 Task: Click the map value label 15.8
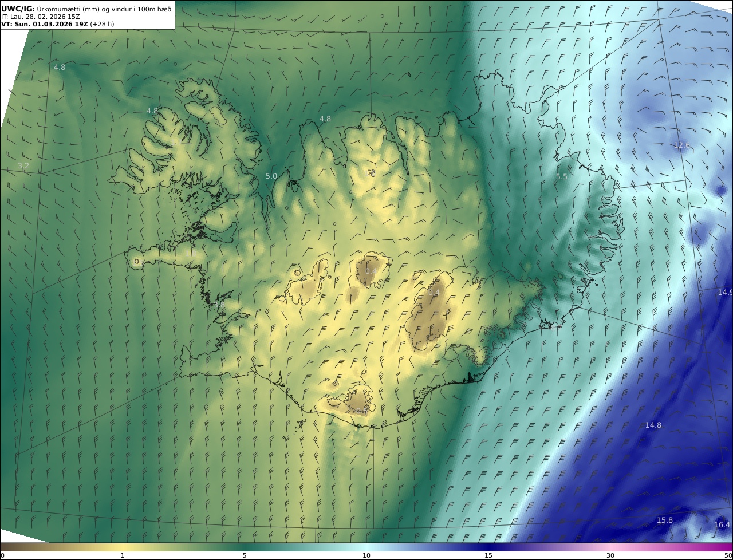(665, 520)
